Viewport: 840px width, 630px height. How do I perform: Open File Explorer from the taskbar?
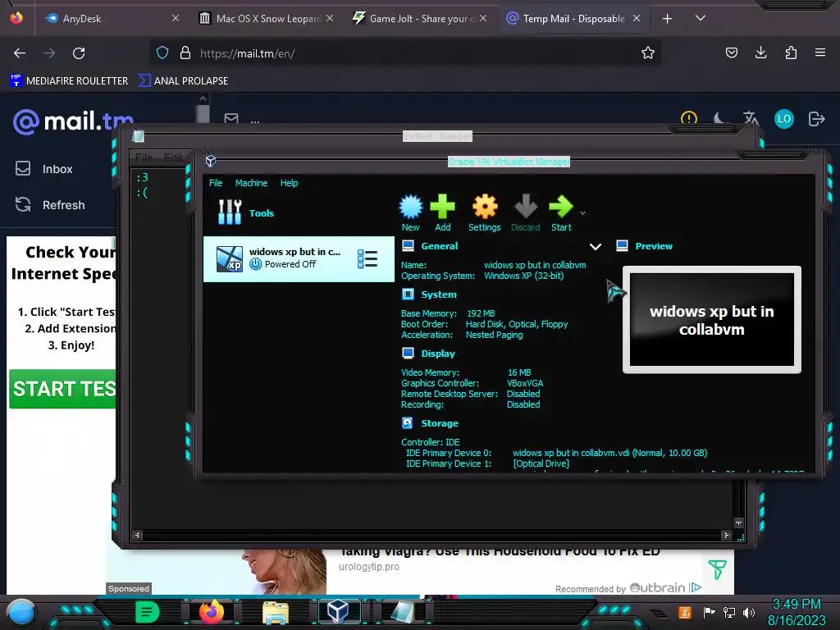[x=275, y=612]
